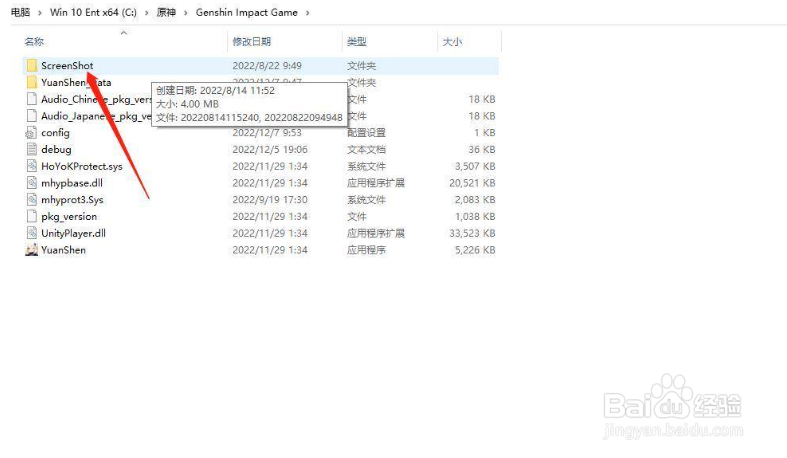The height and width of the screenshot is (458, 787).
Task: Click the 1 KB size cell of config
Action: (x=485, y=132)
